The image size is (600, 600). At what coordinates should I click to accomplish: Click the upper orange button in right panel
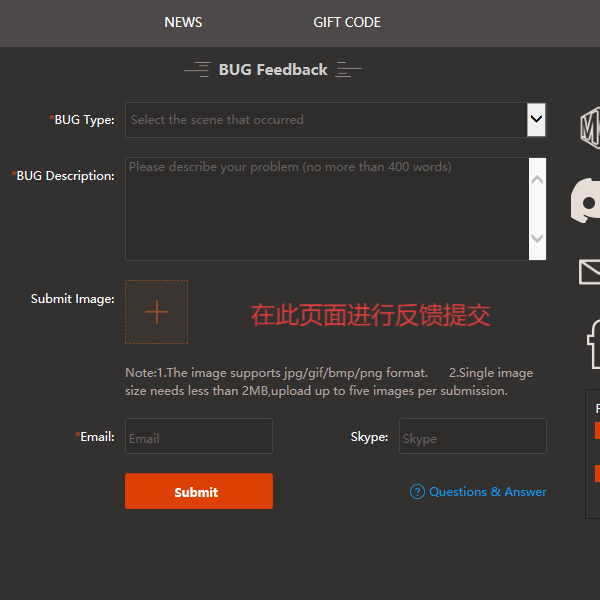pos(597,430)
